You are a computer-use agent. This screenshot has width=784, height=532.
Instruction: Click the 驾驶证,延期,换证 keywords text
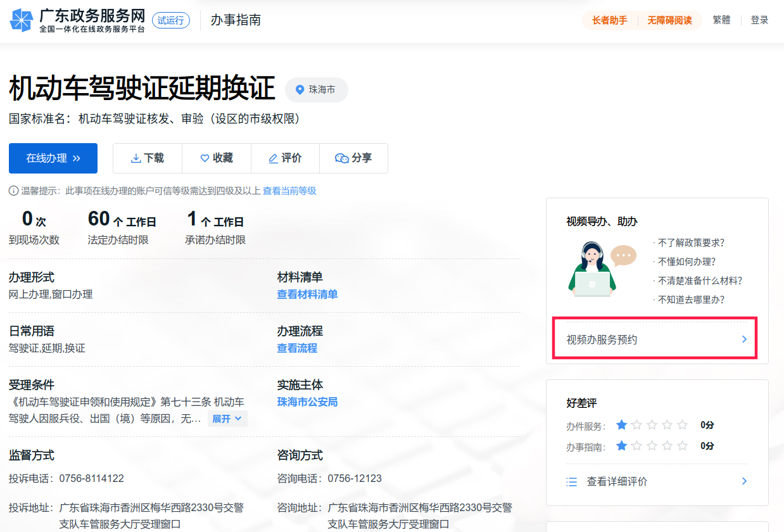[47, 348]
